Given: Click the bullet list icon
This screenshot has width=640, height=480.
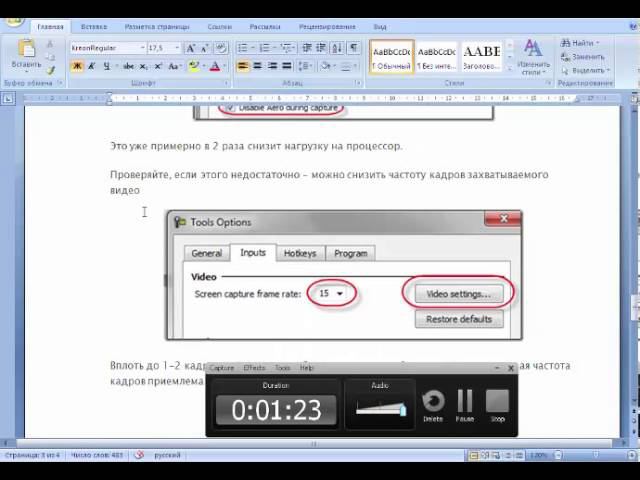Looking at the screenshot, I should click(244, 48).
